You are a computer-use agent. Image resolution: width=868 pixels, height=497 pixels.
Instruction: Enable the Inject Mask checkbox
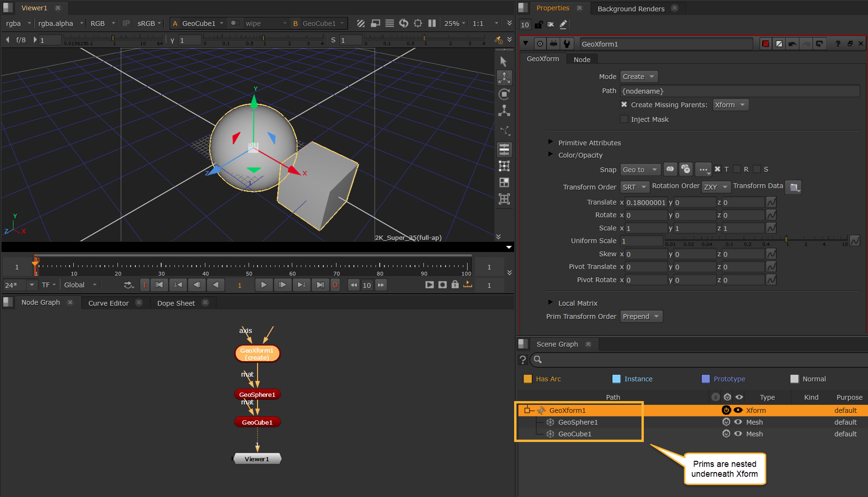[624, 119]
